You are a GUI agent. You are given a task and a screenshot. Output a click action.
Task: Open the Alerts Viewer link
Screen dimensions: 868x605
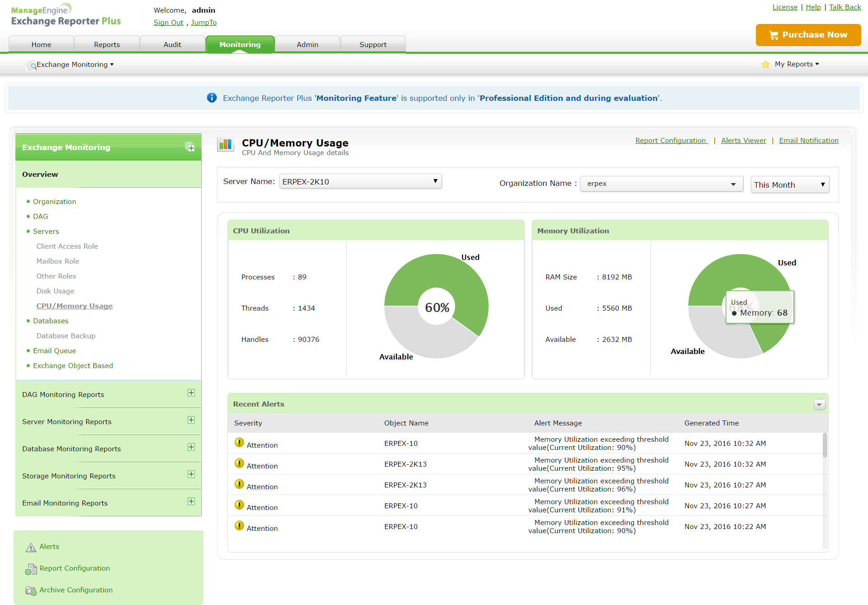coord(743,141)
